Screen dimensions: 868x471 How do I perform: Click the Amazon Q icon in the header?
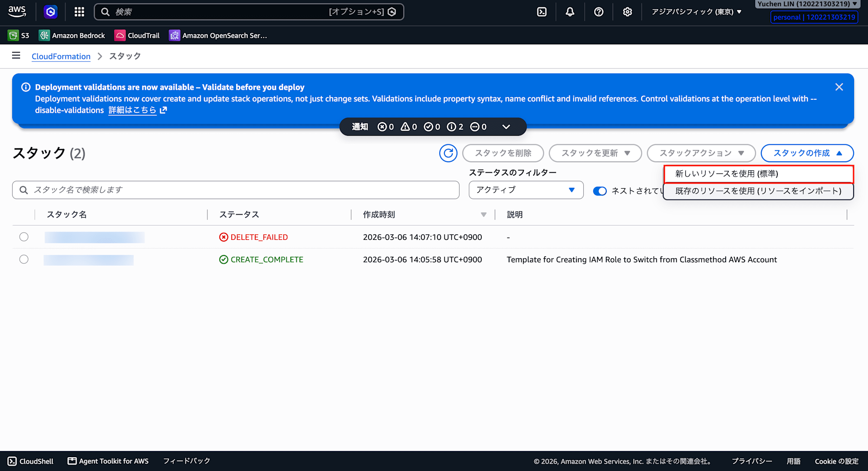(x=51, y=12)
